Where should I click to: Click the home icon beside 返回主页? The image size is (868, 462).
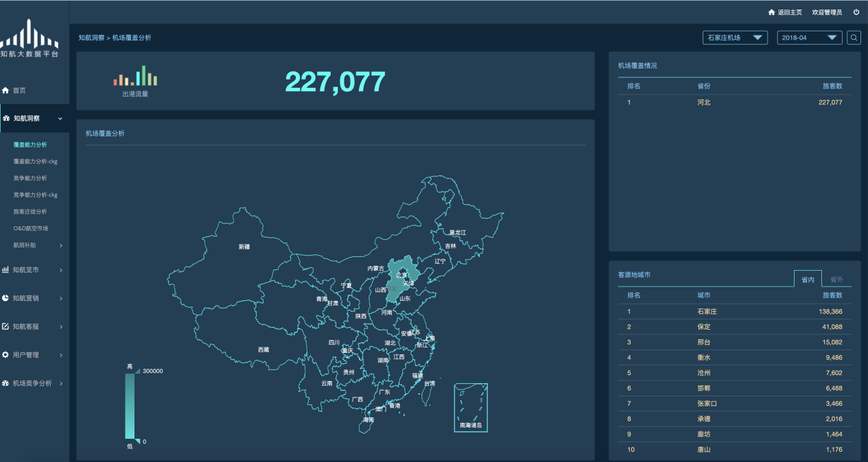pyautogui.click(x=771, y=12)
